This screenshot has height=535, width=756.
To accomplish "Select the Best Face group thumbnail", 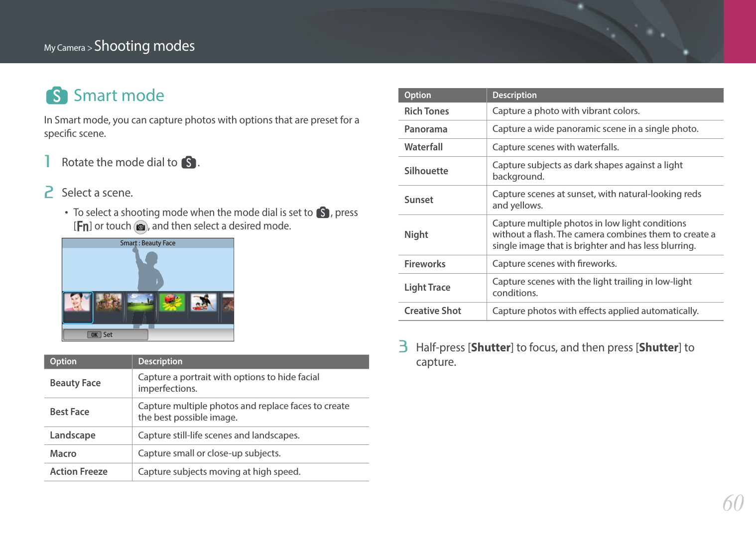I will (x=109, y=302).
